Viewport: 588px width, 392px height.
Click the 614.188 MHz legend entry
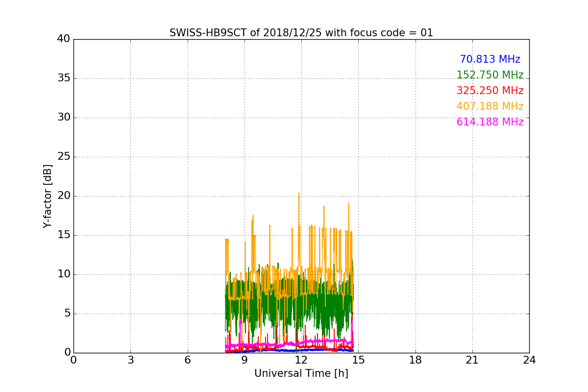point(490,122)
